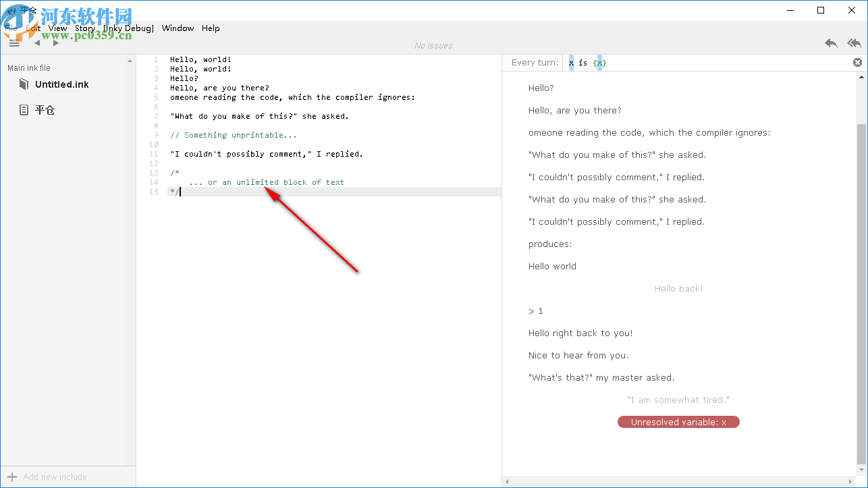Viewport: 868px width, 488px height.
Task: Click comment text '... or an unlimited block of text'
Action: 267,182
